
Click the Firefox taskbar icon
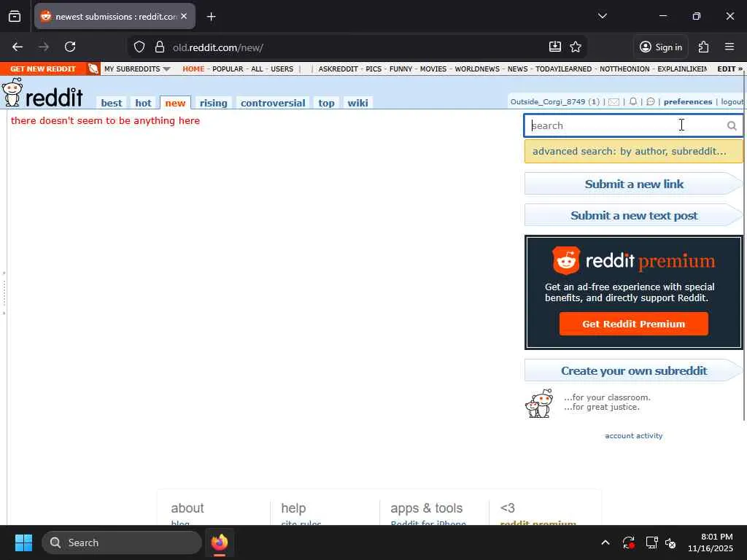click(x=220, y=542)
